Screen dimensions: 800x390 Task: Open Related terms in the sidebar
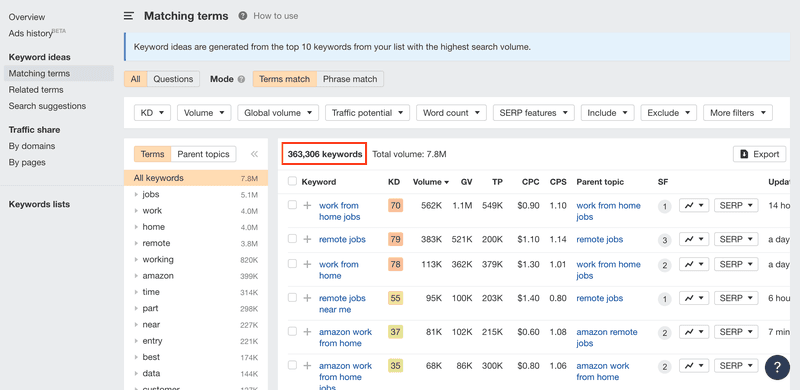36,89
